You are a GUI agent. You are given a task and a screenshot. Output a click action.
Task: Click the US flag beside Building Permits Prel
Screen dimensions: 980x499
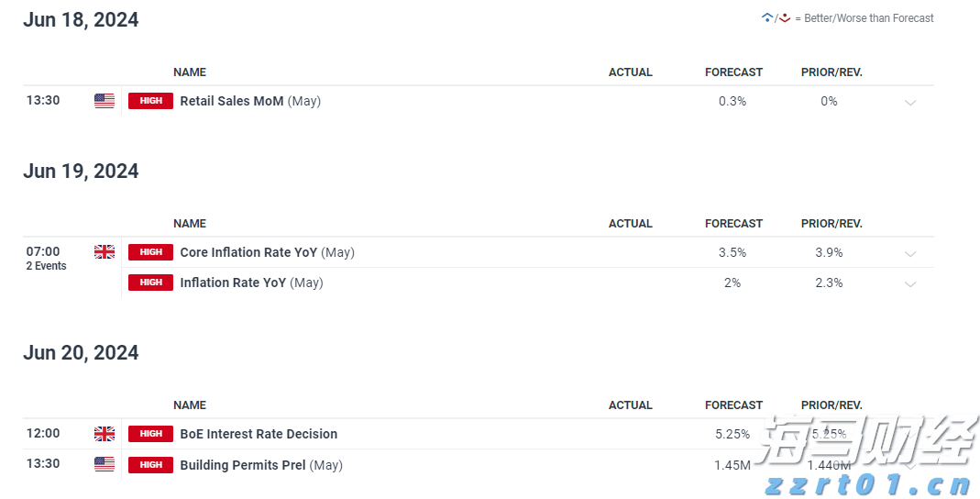pyautogui.click(x=105, y=464)
